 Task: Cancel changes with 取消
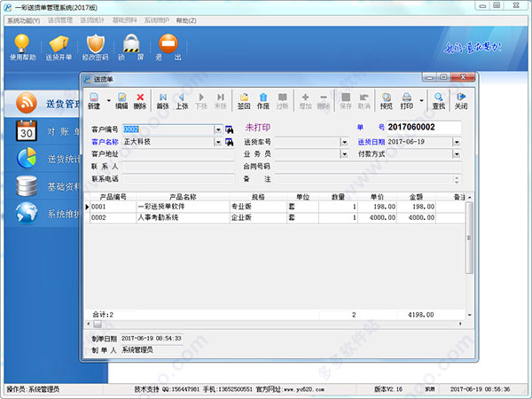pyautogui.click(x=364, y=101)
